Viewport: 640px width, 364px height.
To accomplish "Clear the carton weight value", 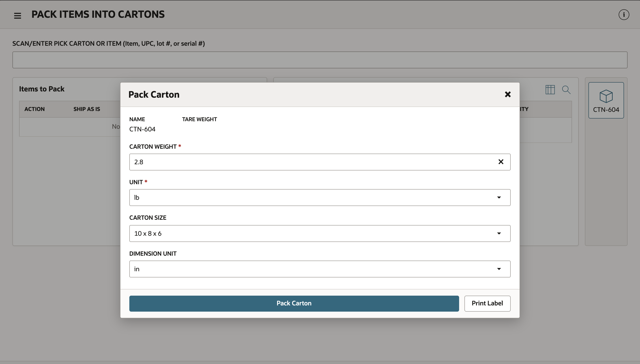I will click(x=501, y=162).
